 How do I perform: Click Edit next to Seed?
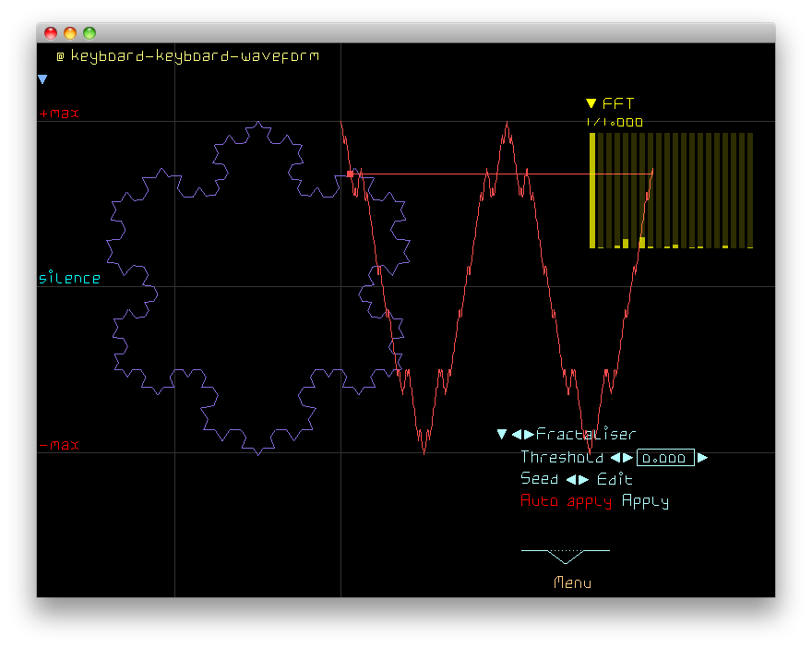615,480
